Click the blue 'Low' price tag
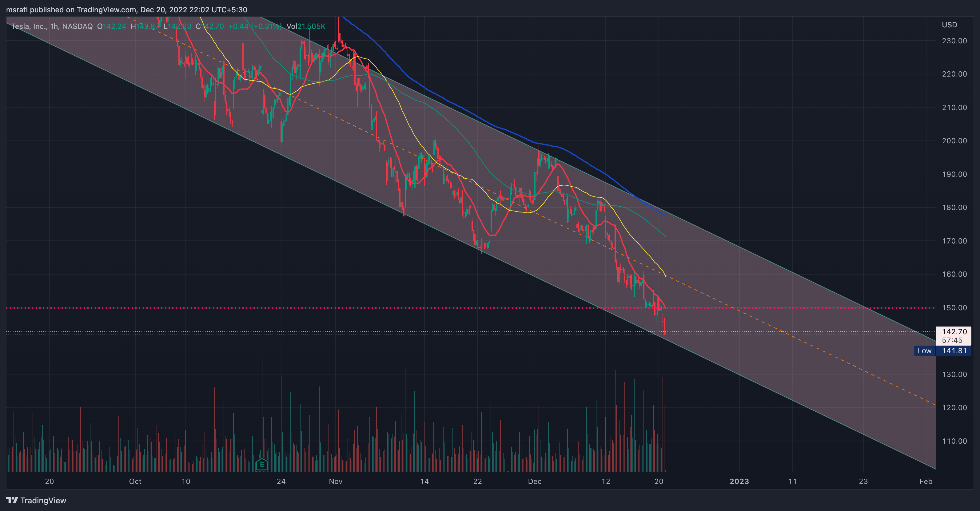The image size is (980, 511). pyautogui.click(x=924, y=351)
